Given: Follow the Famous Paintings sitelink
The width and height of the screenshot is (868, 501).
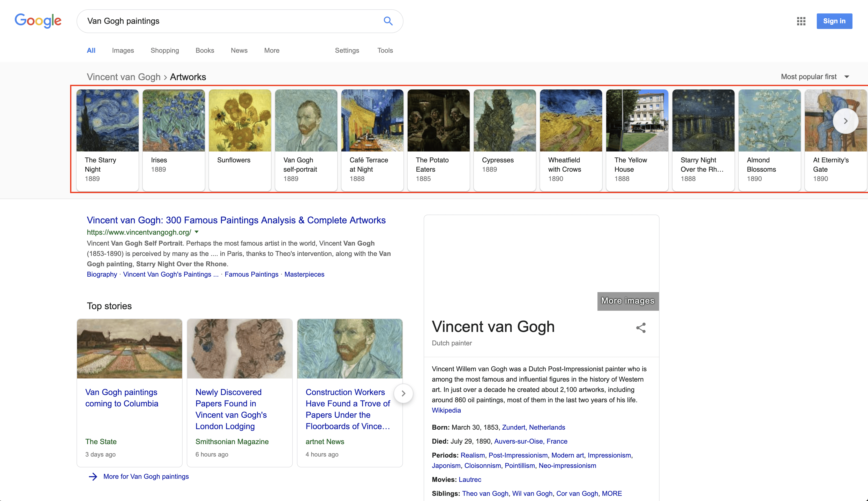Looking at the screenshot, I should click(x=251, y=274).
